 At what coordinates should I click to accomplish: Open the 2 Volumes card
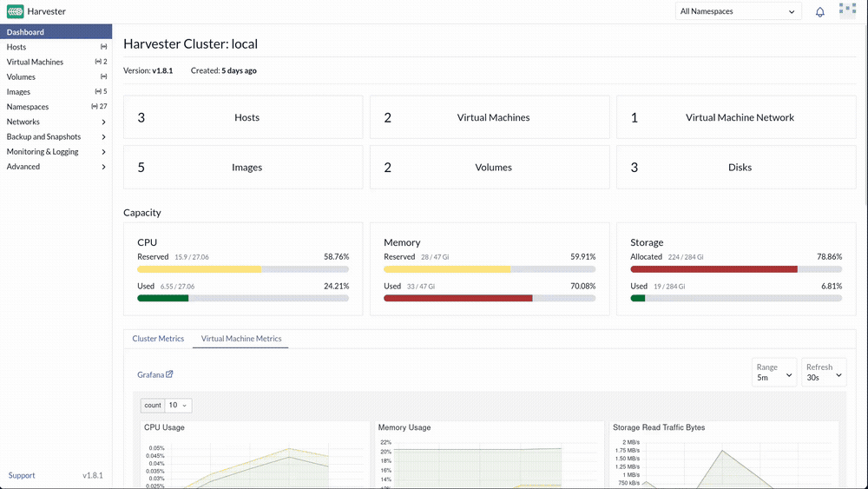[490, 168]
